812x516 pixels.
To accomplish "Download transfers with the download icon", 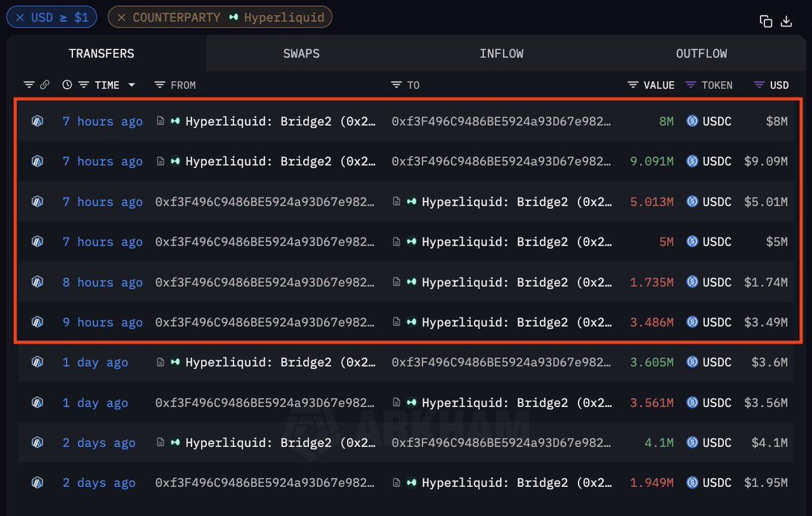I will (x=786, y=21).
